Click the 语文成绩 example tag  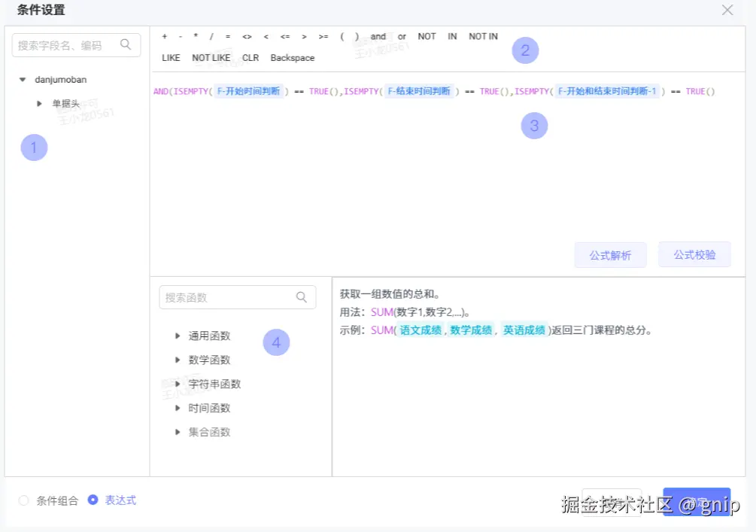(421, 330)
